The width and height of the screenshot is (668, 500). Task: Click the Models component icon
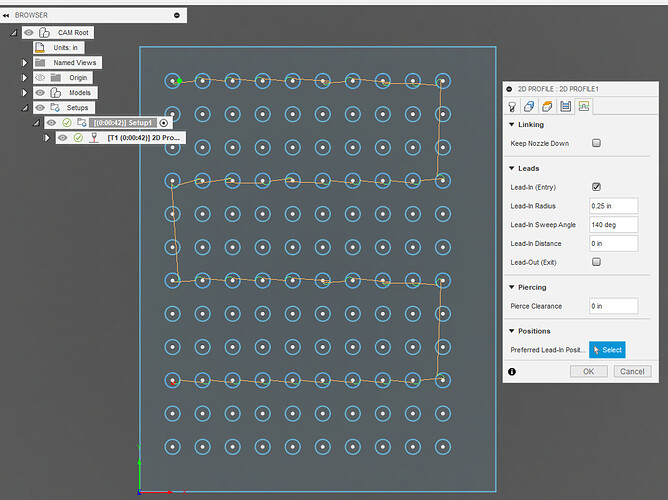pyautogui.click(x=55, y=92)
